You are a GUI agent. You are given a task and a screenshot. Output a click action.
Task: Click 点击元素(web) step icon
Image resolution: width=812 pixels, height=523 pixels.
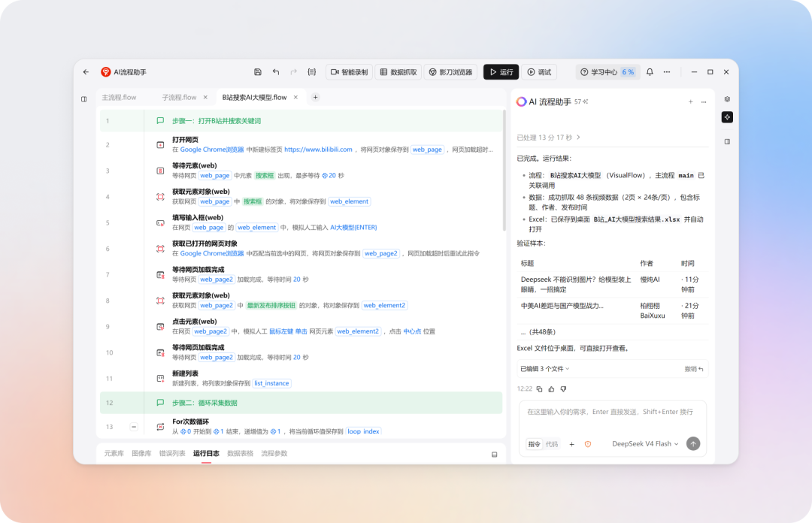tap(161, 327)
